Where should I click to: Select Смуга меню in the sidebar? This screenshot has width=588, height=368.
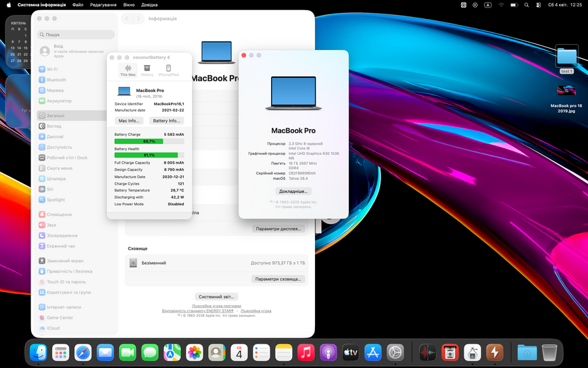[72, 168]
